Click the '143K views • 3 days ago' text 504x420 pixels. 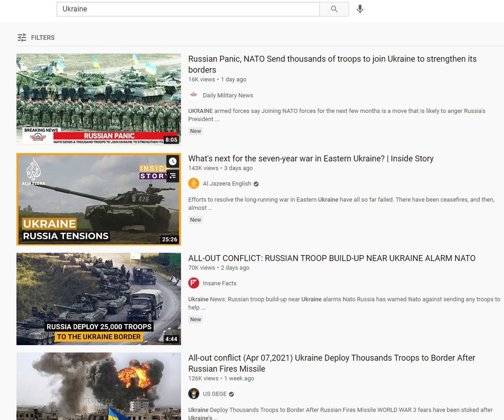220,168
